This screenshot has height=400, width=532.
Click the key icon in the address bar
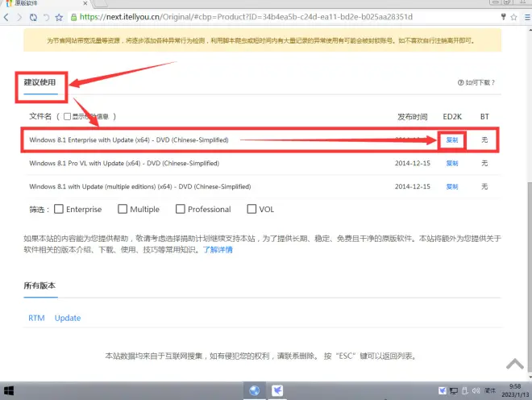click(x=504, y=17)
